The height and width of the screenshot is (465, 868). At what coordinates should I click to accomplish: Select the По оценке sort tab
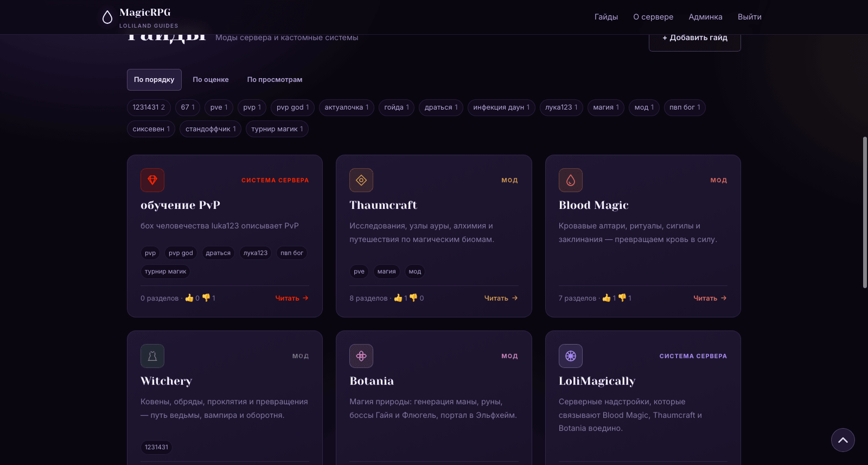point(210,80)
